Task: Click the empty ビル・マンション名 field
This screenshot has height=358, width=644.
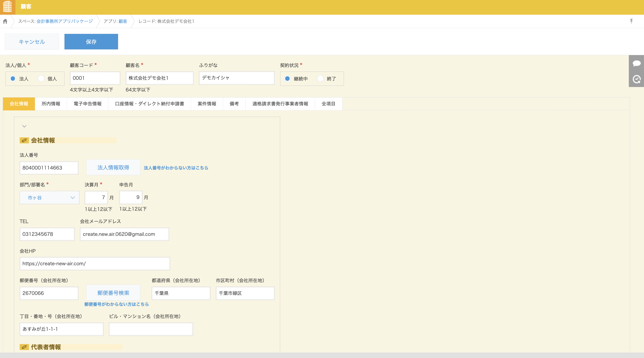Action: [151, 329]
